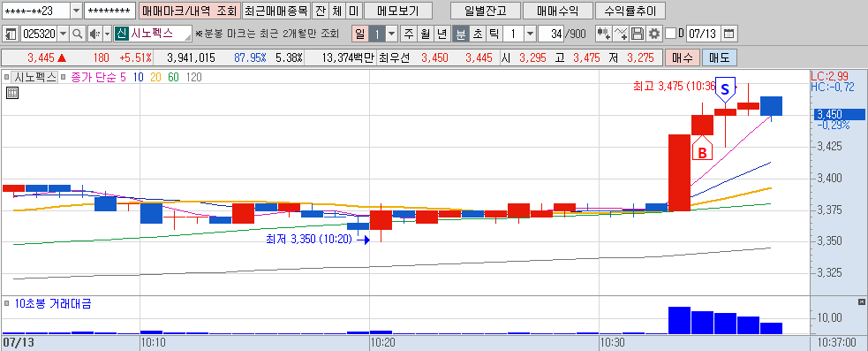The image size is (868, 351).
Task: Click the current price tag 3,450 on axis
Action: coord(838,114)
